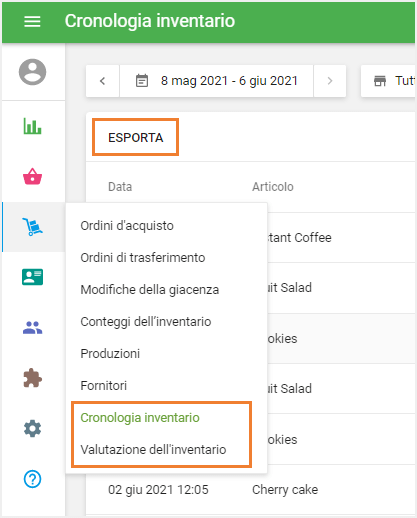
Task: Open the help question mark icon
Action: 32,479
